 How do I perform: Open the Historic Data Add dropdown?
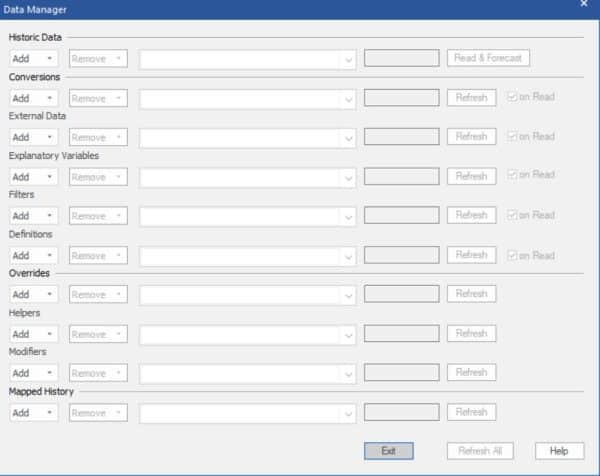pyautogui.click(x=34, y=59)
